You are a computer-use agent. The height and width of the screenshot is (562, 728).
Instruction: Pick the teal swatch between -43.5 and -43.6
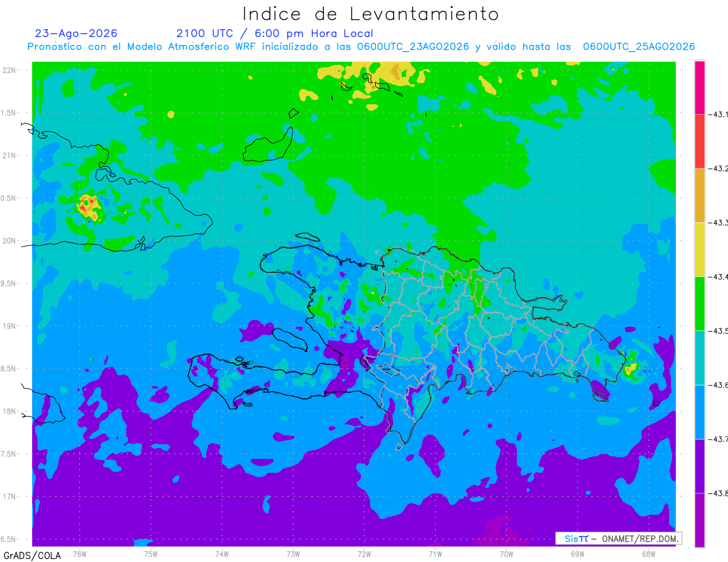tap(699, 358)
